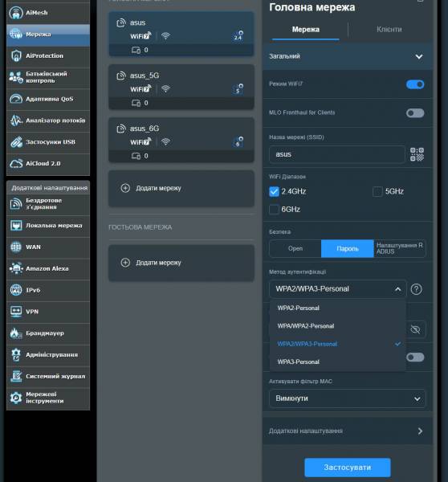The height and width of the screenshot is (482, 448).
Task: Enable MLO Fronthaul for Clients switch
Action: (x=415, y=113)
